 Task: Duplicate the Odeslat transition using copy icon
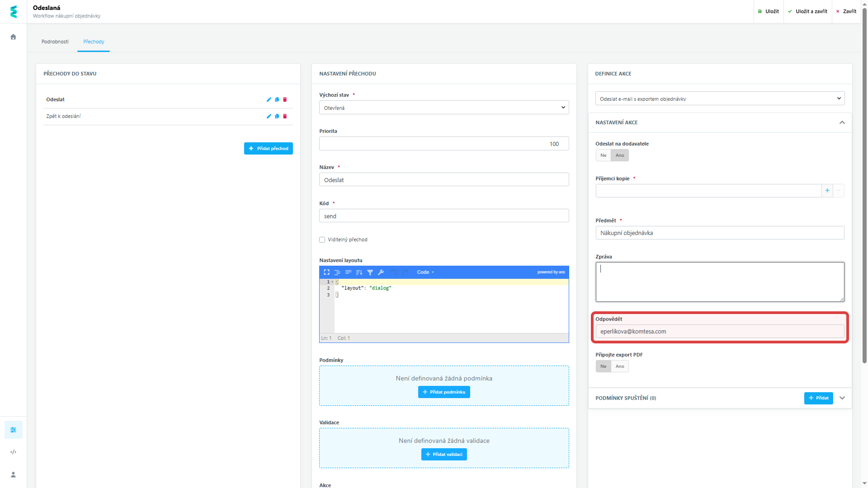(277, 99)
